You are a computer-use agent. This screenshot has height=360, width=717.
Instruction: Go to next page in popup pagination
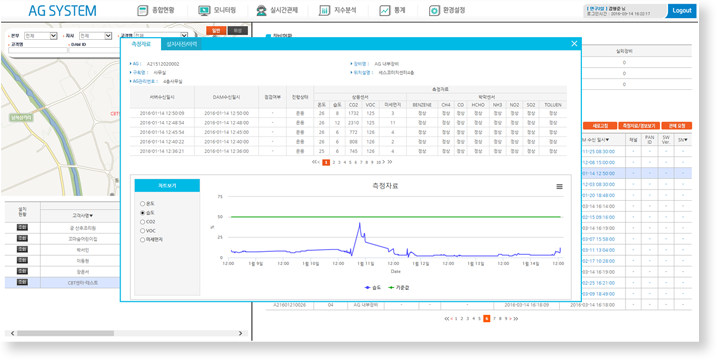(x=384, y=162)
